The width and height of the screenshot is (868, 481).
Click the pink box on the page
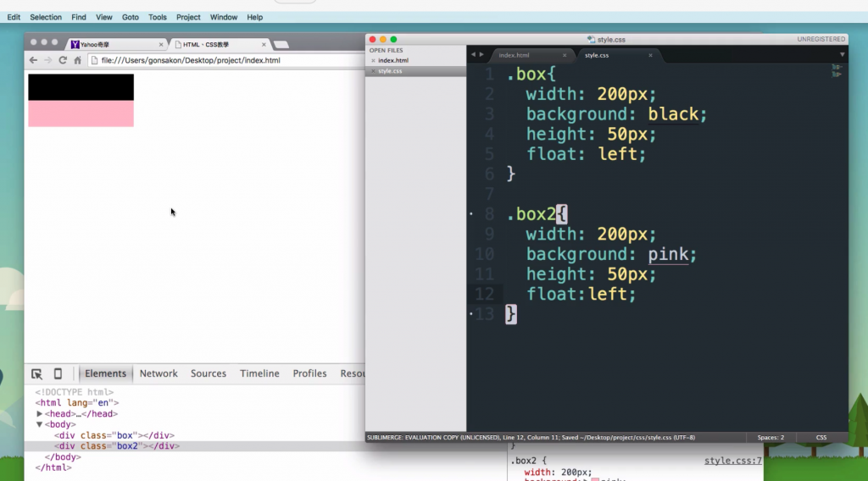pos(81,113)
